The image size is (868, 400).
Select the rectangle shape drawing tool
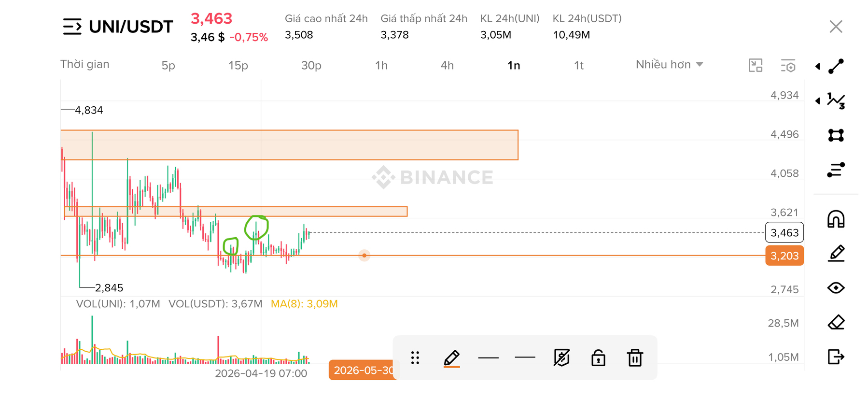pyautogui.click(x=836, y=135)
